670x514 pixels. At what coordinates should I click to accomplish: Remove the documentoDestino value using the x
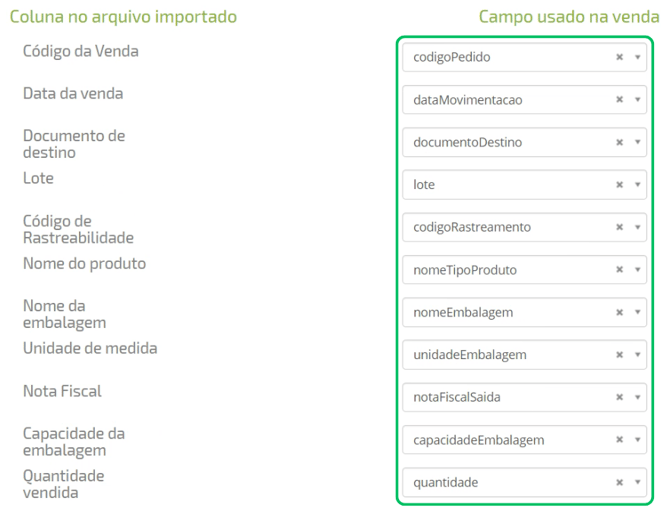(620, 143)
